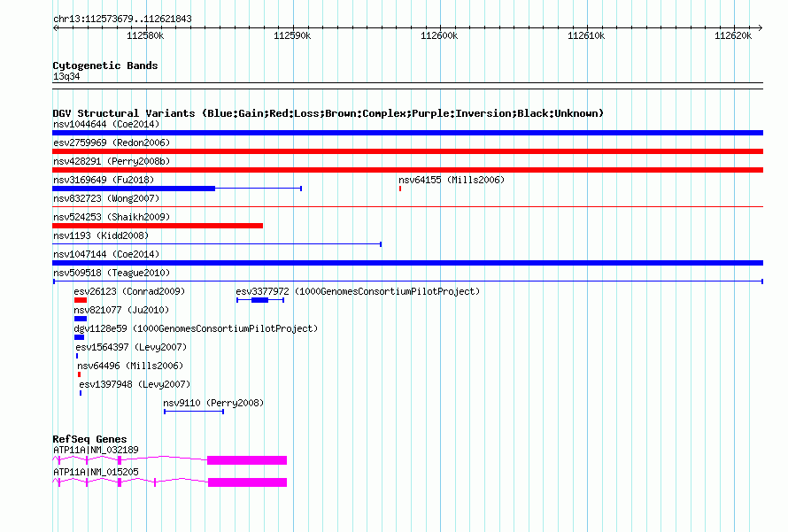788x532 pixels.
Task: Select the dgv1128e59 blue variant block
Action: click(x=80, y=337)
